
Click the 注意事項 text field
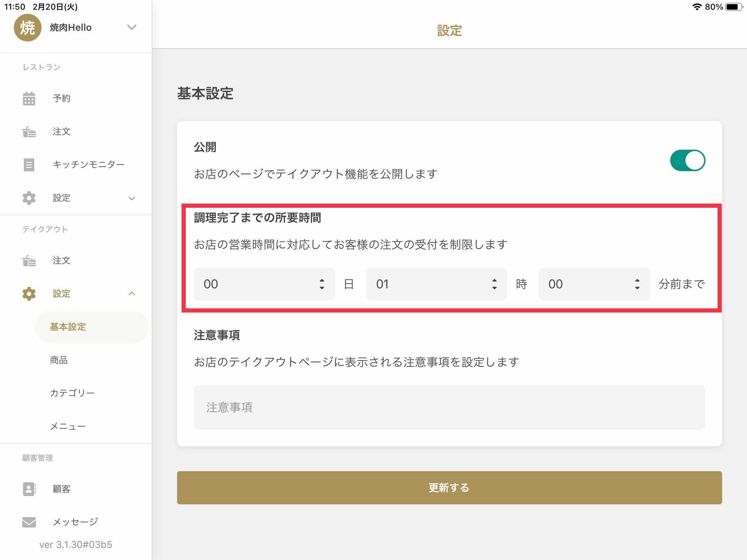pyautogui.click(x=449, y=408)
